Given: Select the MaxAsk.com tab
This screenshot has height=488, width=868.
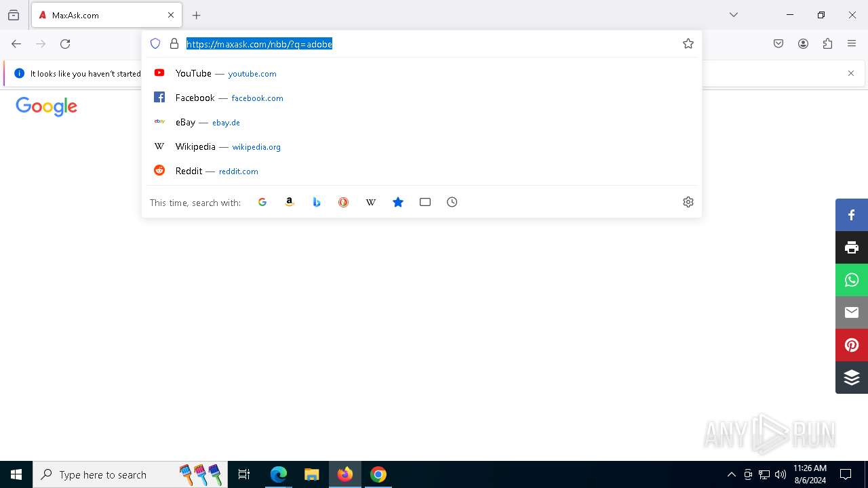Looking at the screenshot, I should click(x=106, y=15).
